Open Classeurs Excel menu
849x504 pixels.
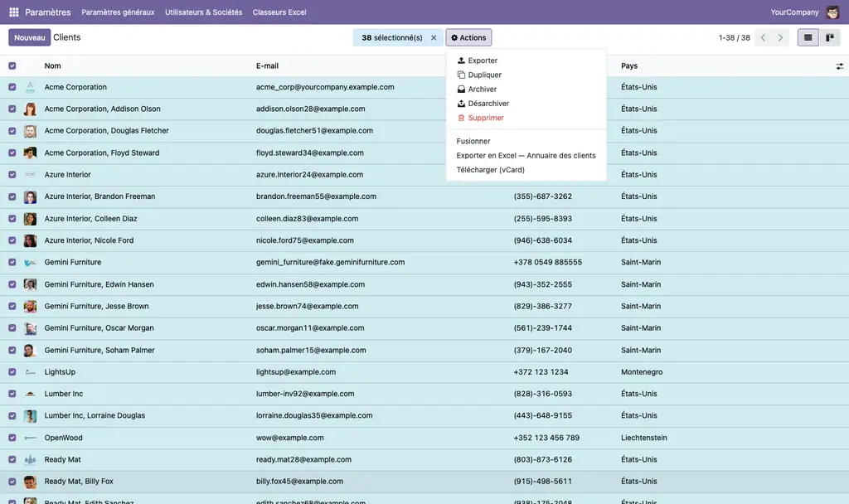(279, 12)
